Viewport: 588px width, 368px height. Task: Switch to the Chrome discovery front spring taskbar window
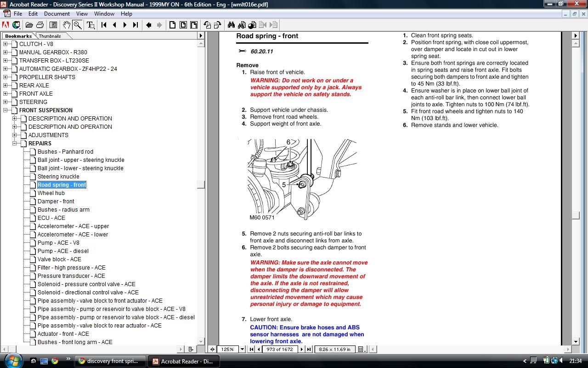110,361
